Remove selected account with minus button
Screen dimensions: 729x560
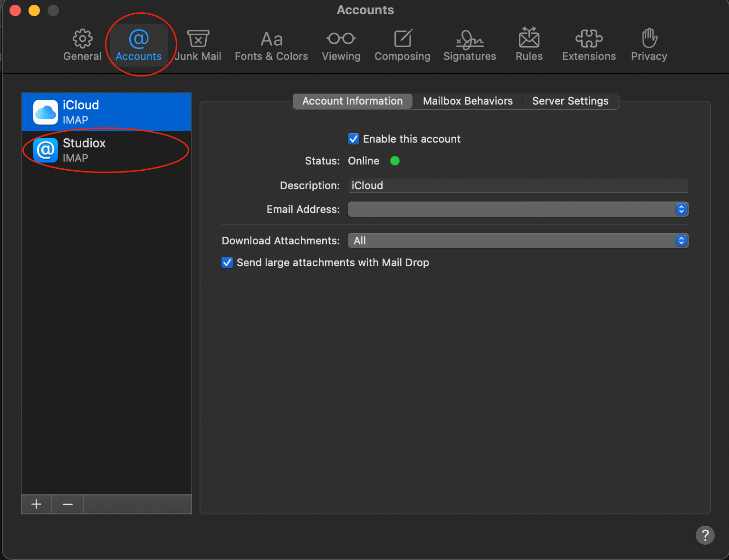coord(67,504)
